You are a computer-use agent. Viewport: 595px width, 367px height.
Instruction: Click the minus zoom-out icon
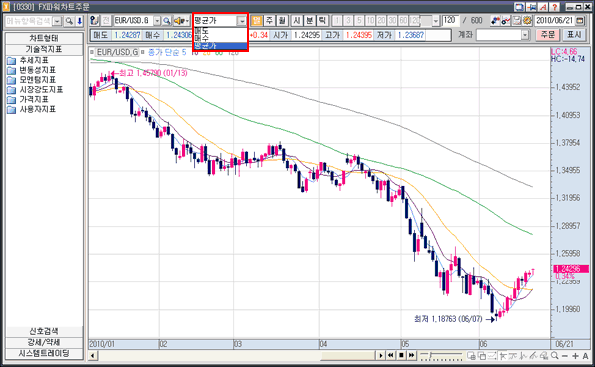pyautogui.click(x=565, y=356)
